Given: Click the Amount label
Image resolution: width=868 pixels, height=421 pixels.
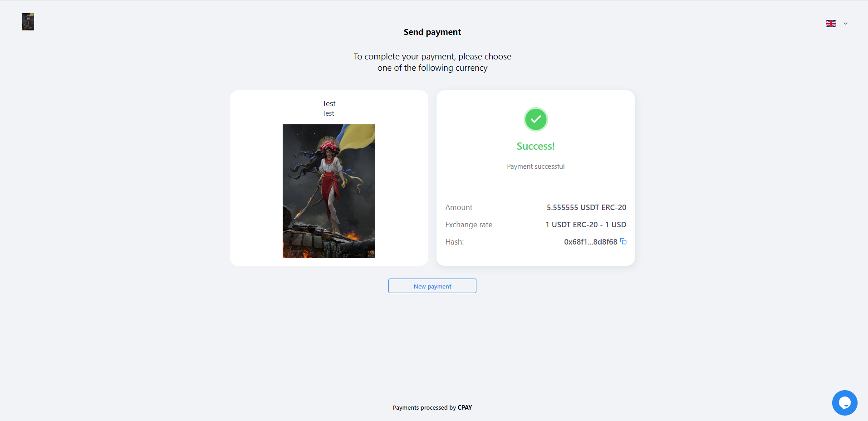Looking at the screenshot, I should point(459,207).
